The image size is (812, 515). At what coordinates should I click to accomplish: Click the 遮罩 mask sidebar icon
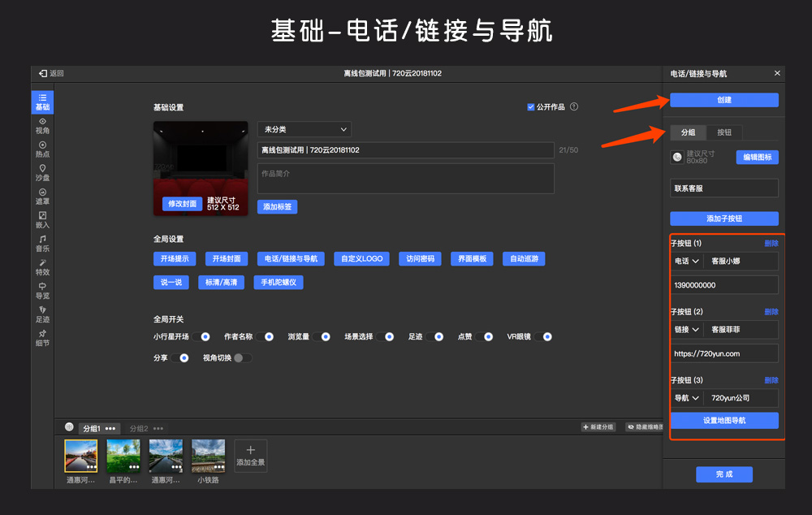pyautogui.click(x=42, y=196)
